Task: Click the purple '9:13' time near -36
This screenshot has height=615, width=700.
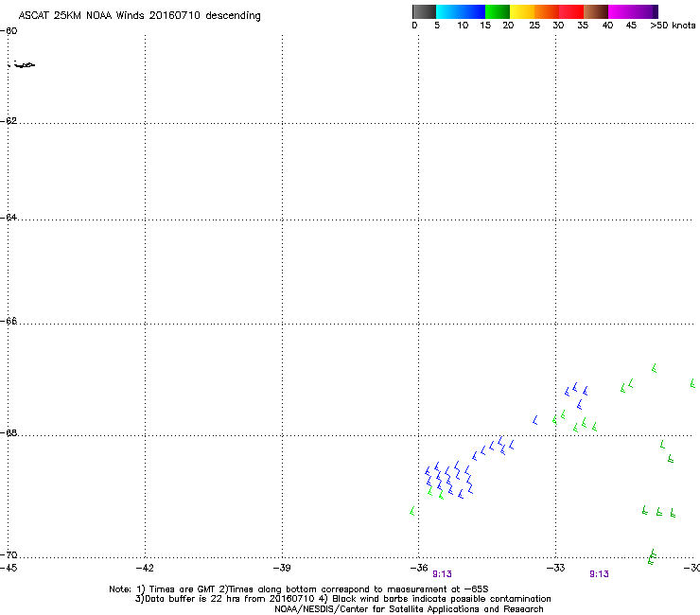Action: coord(442,574)
